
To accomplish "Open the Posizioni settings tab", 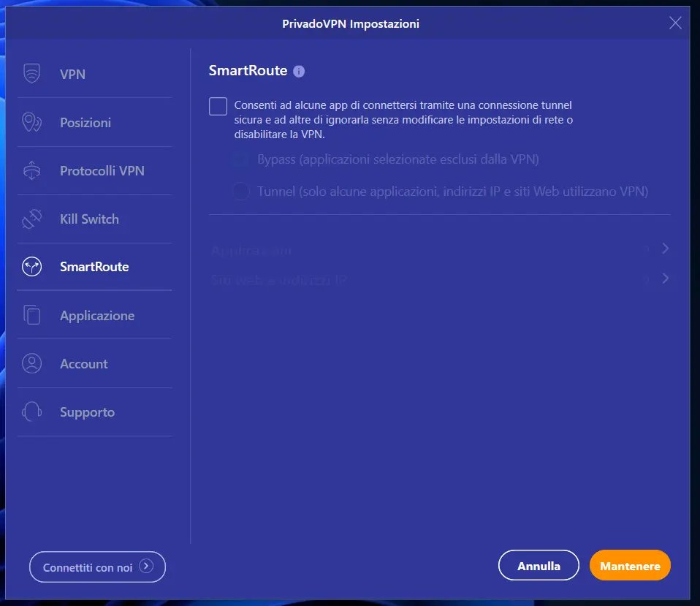I will coord(94,122).
